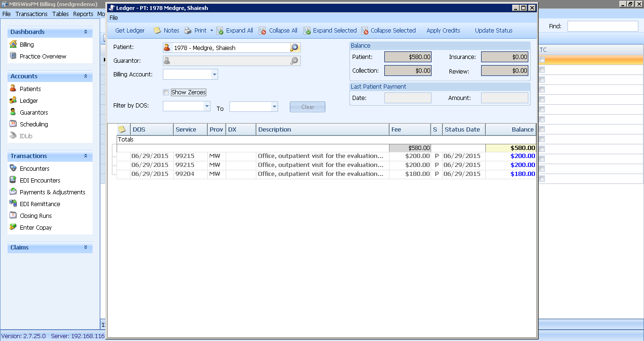The height and width of the screenshot is (341, 644).
Task: Click the $180.00 fee cell
Action: [x=410, y=174]
